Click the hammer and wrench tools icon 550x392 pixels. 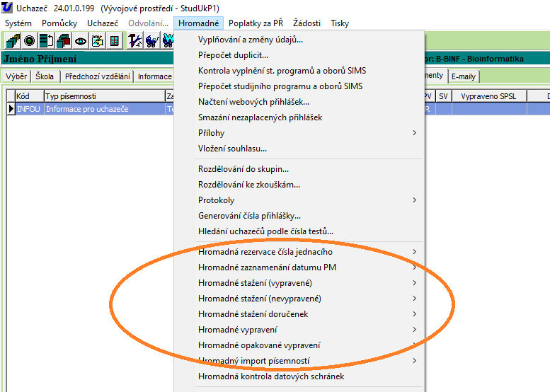pos(136,40)
